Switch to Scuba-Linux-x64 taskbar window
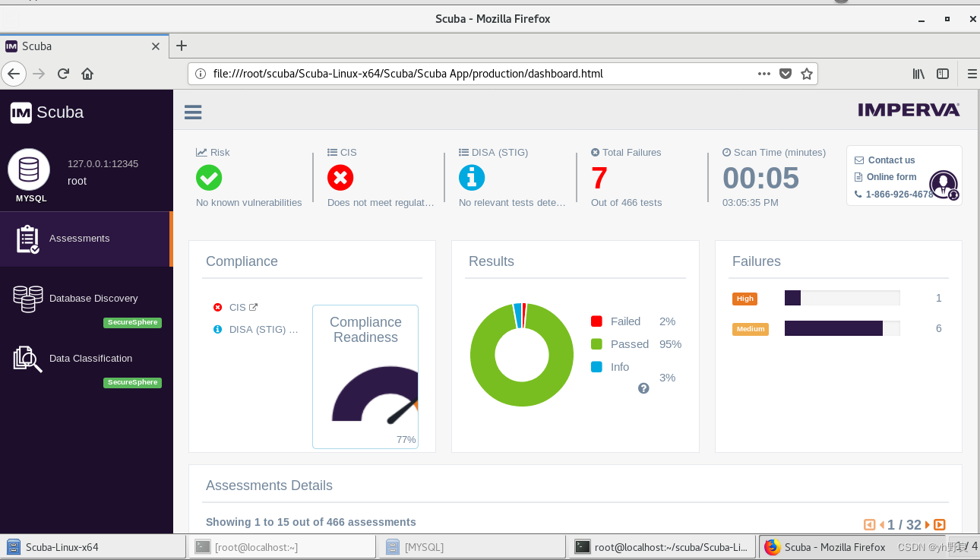This screenshot has height=560, width=980. [x=94, y=546]
